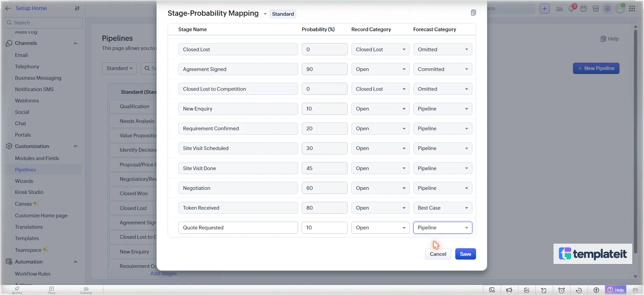Click the Help link on Pipelines page
644x295 pixels.
click(x=609, y=39)
